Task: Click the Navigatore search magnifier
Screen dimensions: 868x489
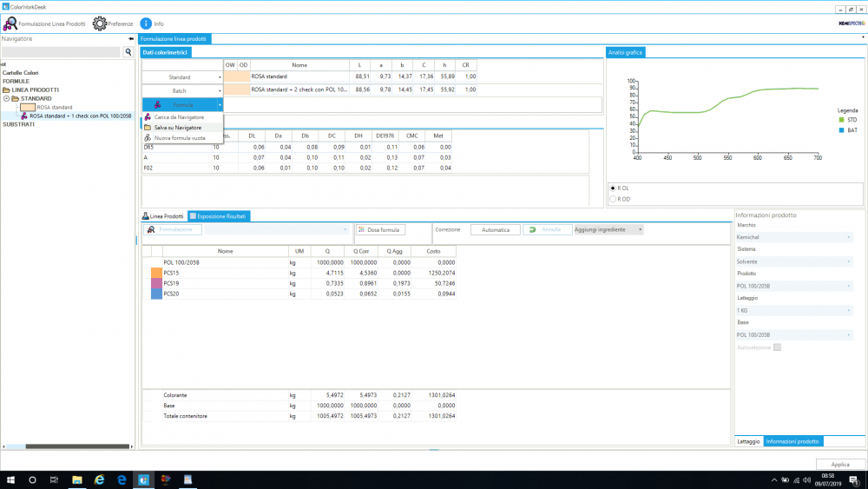Action: pos(128,53)
